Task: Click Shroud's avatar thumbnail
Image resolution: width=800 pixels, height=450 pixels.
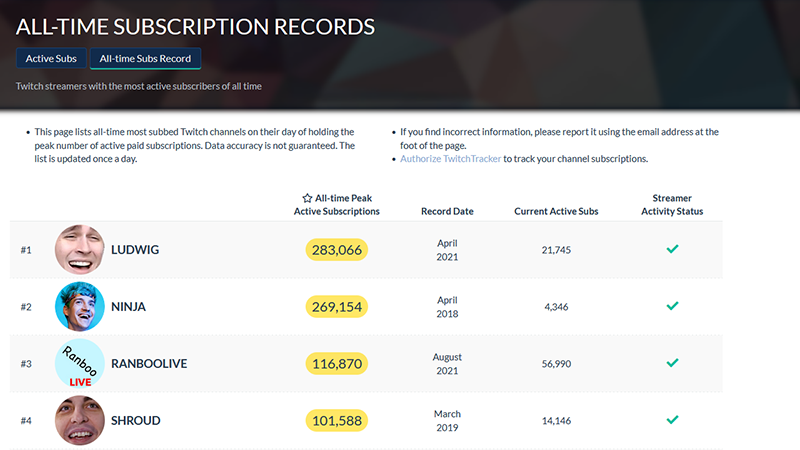Action: 79,419
